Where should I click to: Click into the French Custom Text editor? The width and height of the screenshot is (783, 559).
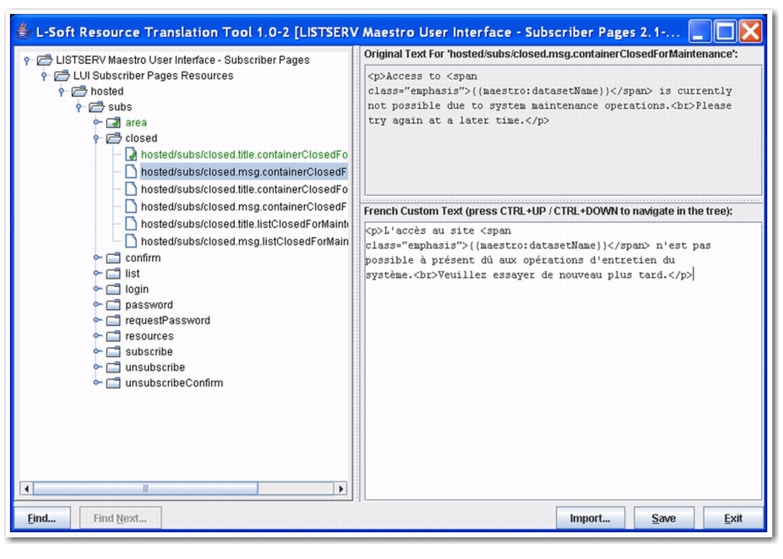[x=563, y=361]
